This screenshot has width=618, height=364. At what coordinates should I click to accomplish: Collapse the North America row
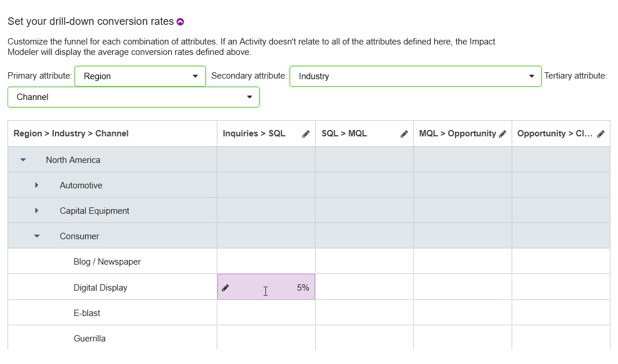[23, 160]
